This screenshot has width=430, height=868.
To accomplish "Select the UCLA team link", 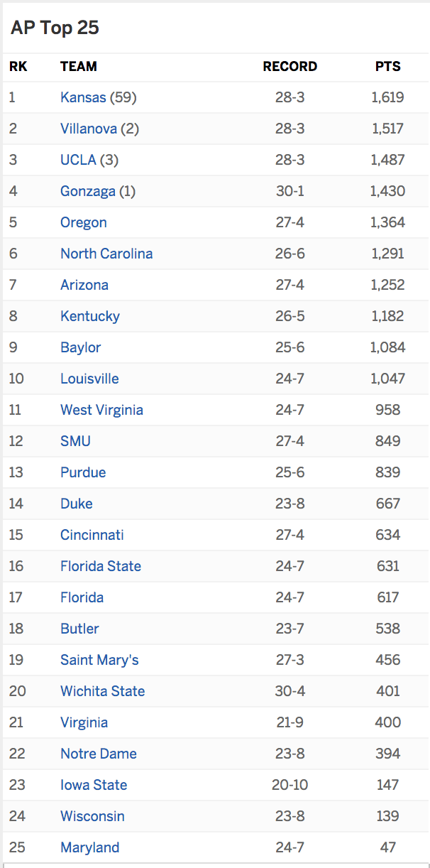I will click(78, 160).
